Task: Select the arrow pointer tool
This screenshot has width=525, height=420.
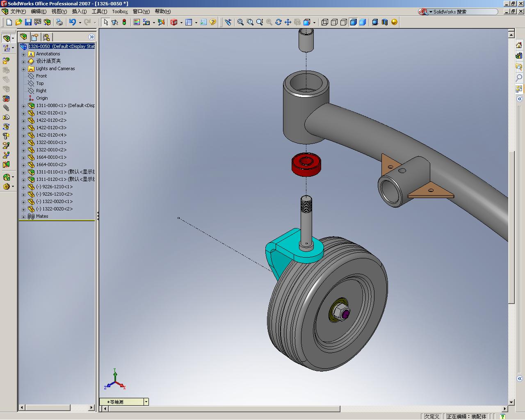Action: click(x=105, y=22)
